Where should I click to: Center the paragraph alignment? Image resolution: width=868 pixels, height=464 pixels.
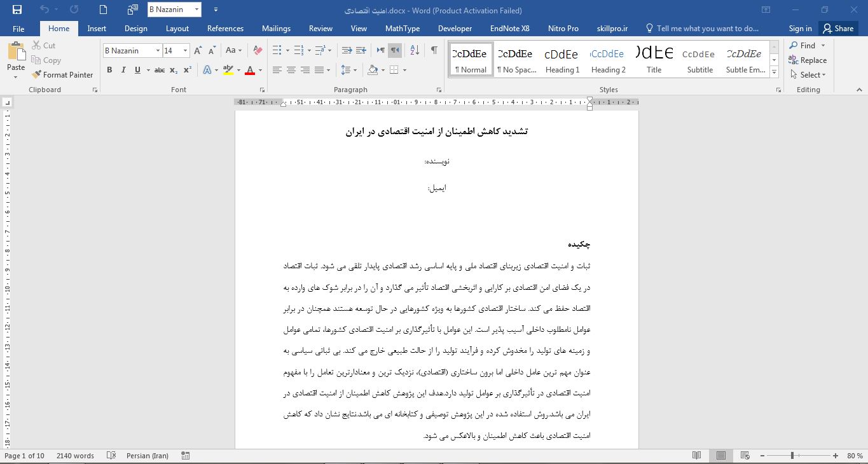pyautogui.click(x=291, y=70)
